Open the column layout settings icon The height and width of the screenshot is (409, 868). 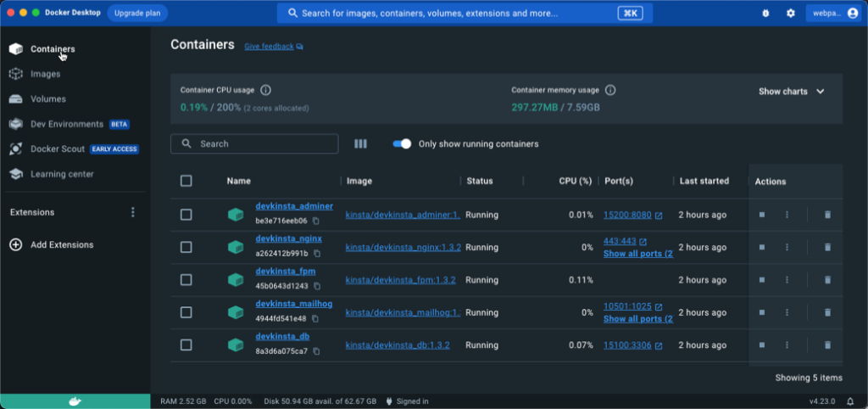360,144
